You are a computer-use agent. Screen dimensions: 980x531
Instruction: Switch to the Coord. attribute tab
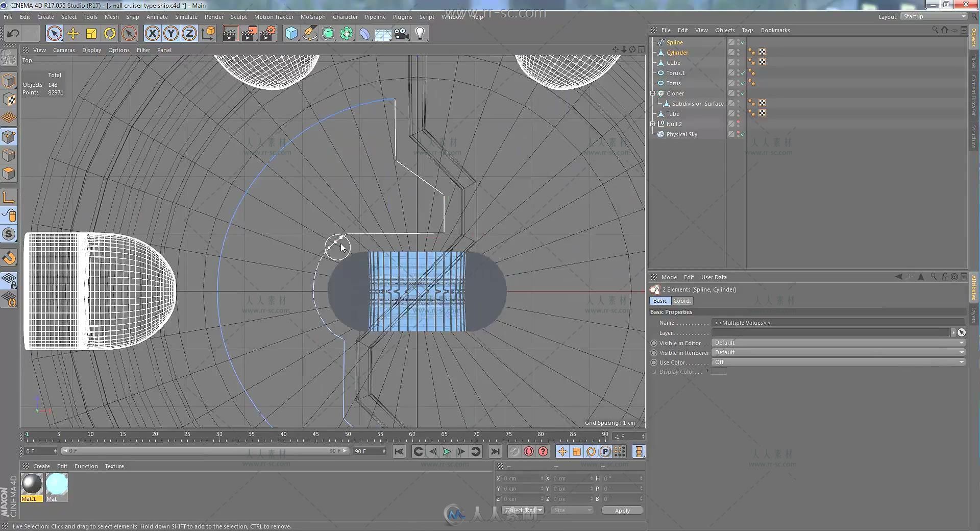pyautogui.click(x=682, y=301)
